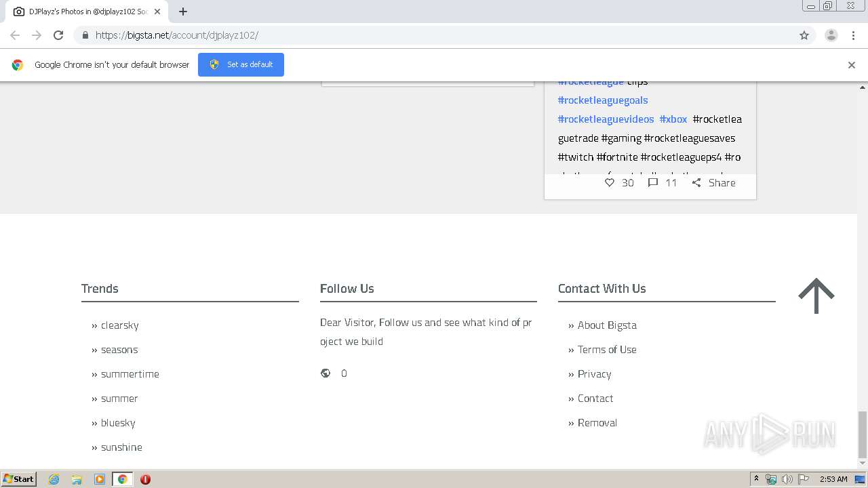Open the clearsky trend
This screenshot has width=868, height=488.
click(119, 325)
